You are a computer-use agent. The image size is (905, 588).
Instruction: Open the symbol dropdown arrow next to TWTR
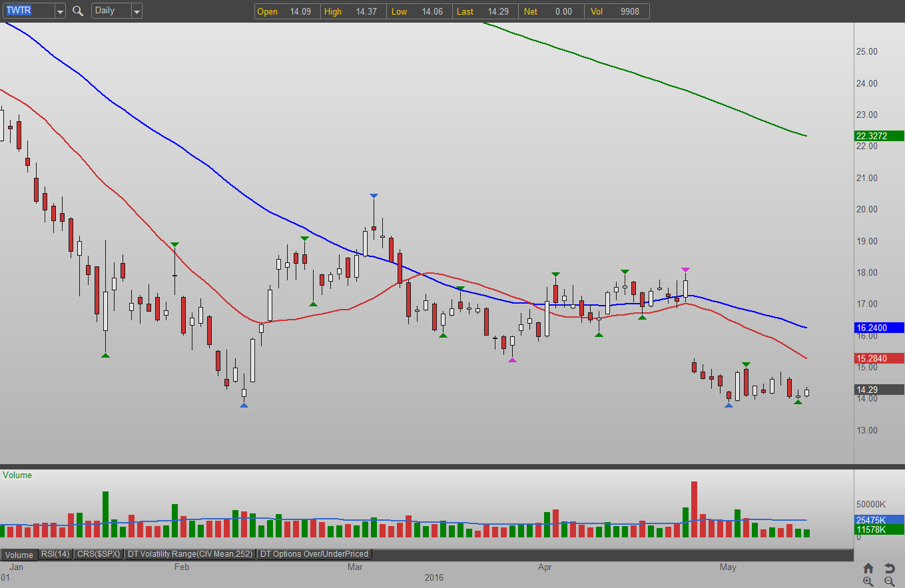pos(60,11)
